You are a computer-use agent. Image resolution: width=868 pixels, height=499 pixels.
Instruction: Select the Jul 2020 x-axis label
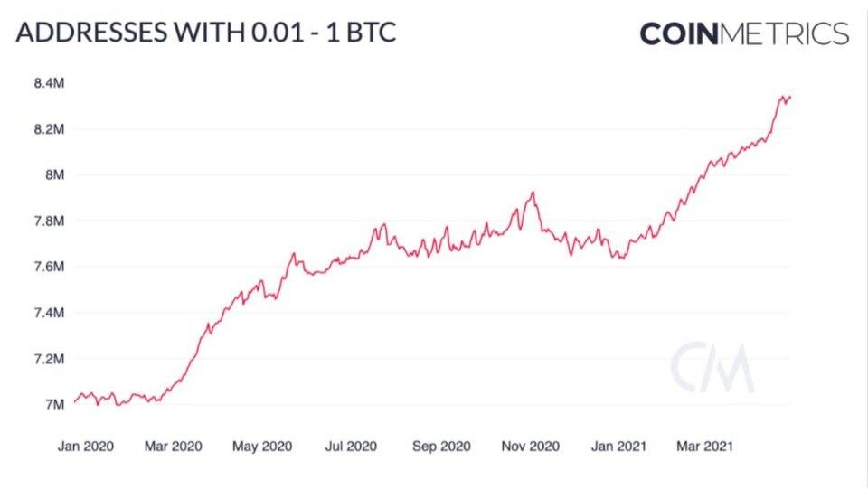[x=351, y=447]
